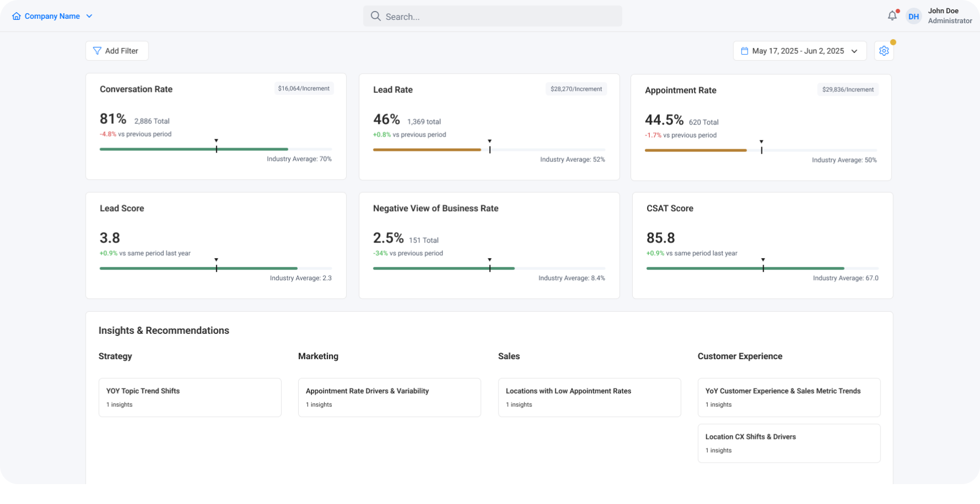This screenshot has height=504, width=980.
Task: Open Appointment Rate Drivers & Variability card
Action: click(x=389, y=397)
